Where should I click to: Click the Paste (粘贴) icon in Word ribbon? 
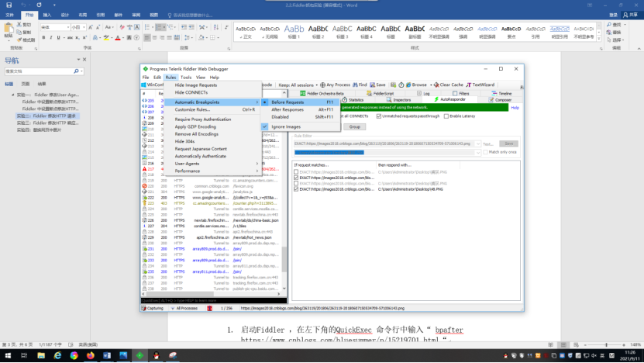tap(9, 29)
